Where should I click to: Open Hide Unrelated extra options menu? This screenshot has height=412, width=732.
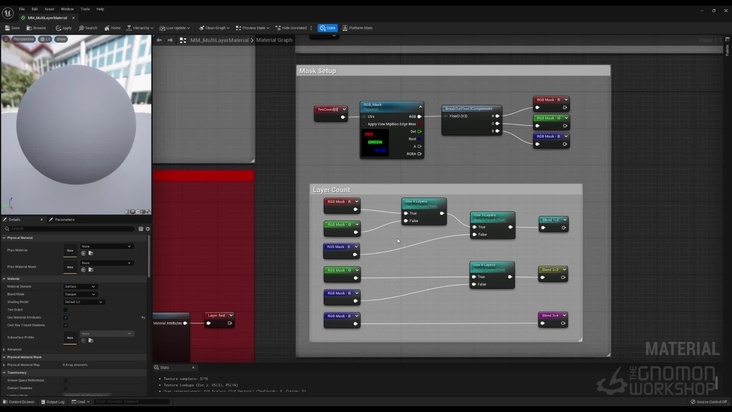(x=311, y=28)
